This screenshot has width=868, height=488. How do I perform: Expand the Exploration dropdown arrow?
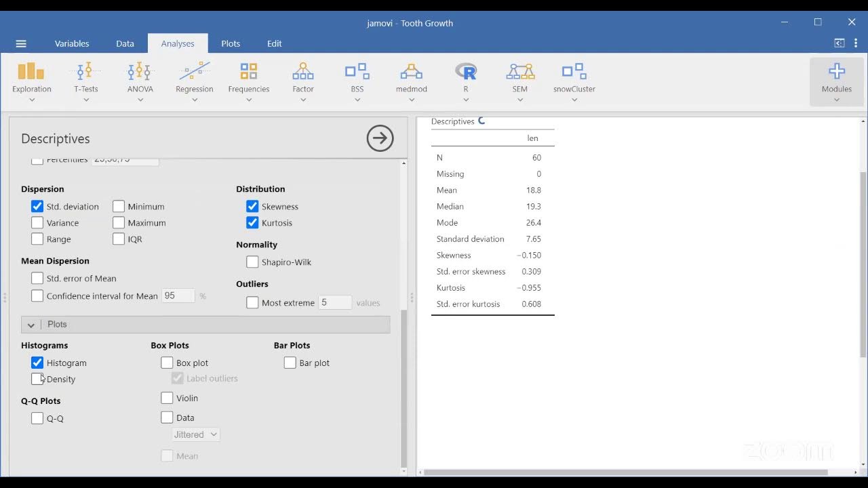pyautogui.click(x=31, y=100)
